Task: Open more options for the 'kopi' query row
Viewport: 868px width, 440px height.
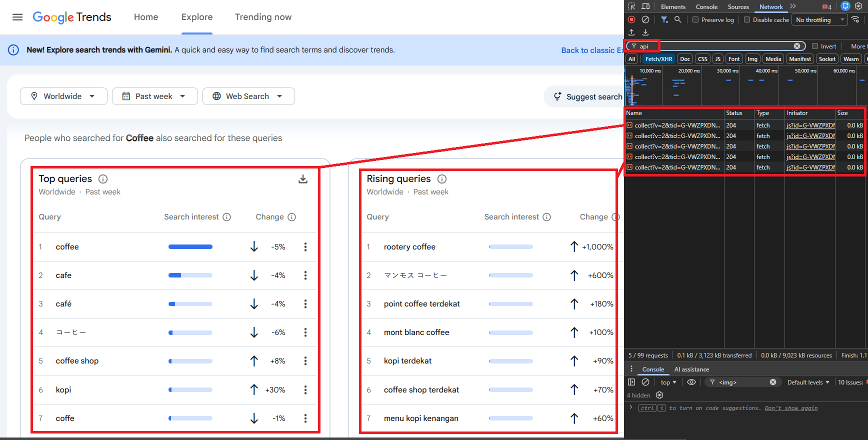Action: click(x=305, y=390)
